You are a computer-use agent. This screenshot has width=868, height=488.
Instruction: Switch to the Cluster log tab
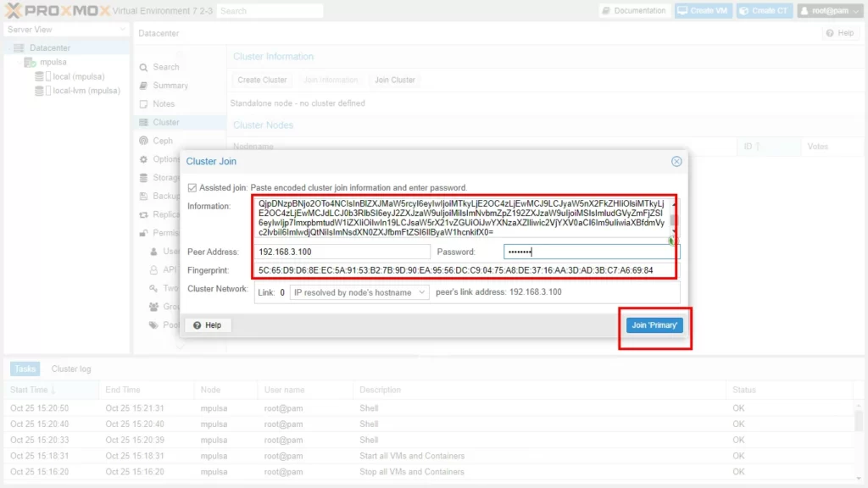[71, 369]
